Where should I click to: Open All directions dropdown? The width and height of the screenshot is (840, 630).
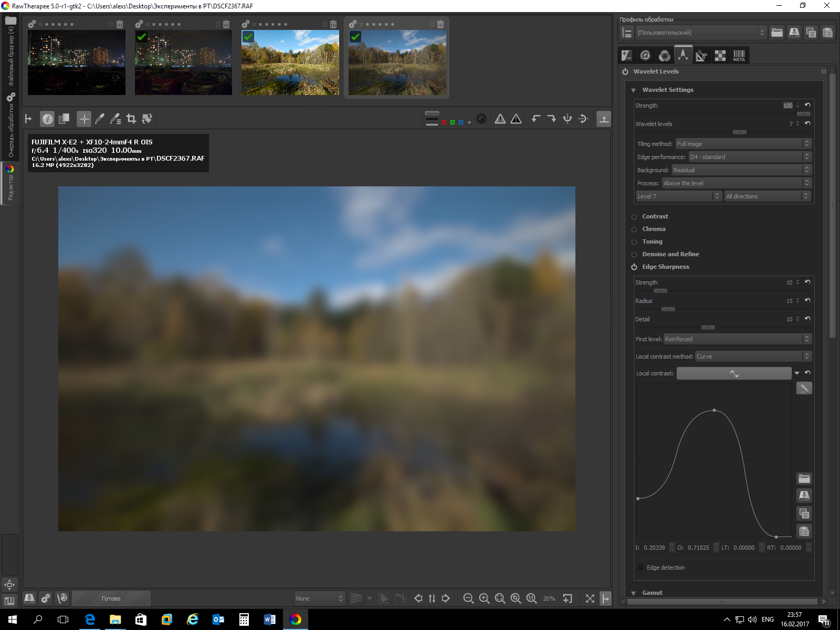tap(768, 196)
